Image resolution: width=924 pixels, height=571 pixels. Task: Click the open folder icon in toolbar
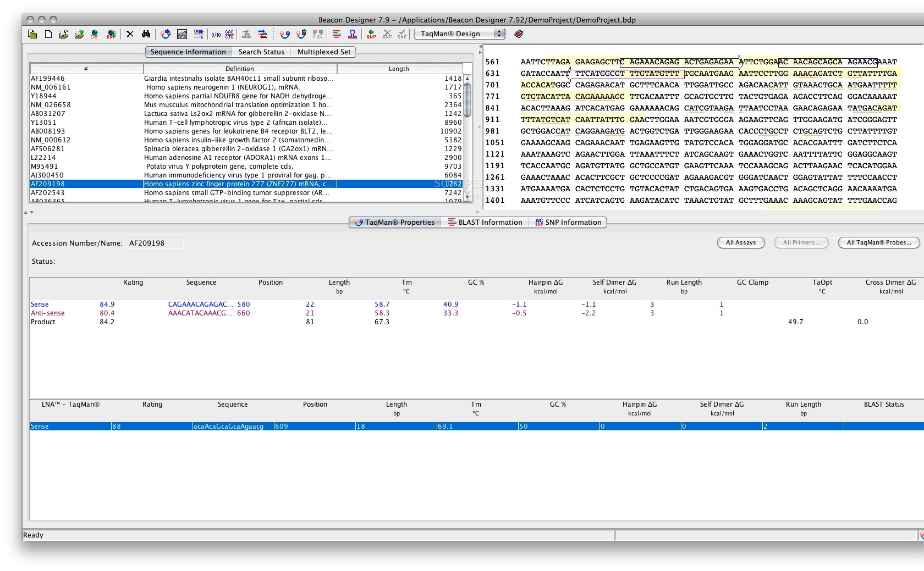64,34
